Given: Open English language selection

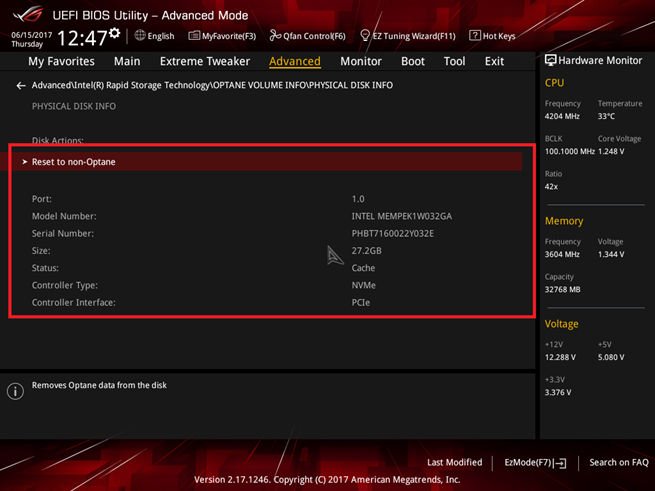Looking at the screenshot, I should point(161,36).
